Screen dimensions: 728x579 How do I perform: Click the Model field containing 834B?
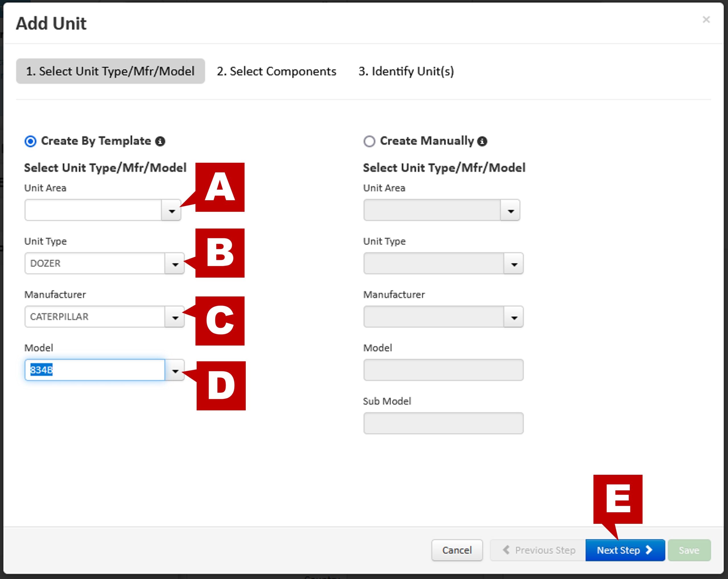tap(94, 370)
